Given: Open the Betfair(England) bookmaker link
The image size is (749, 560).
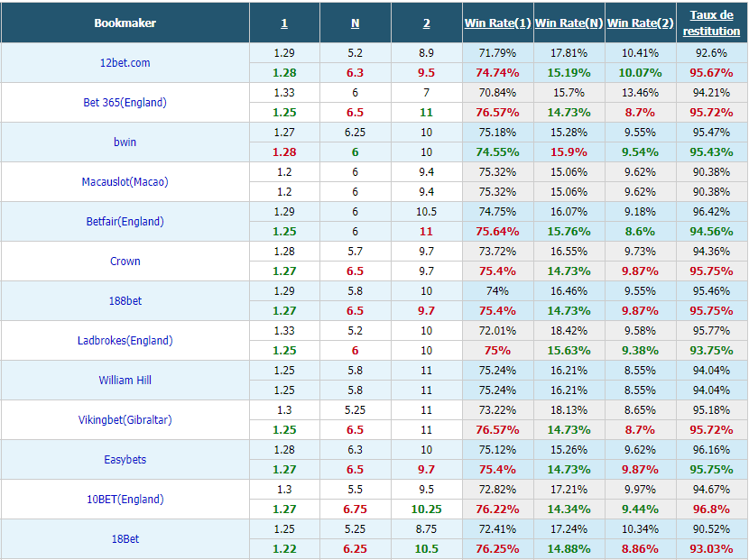Looking at the screenshot, I should (x=125, y=222).
